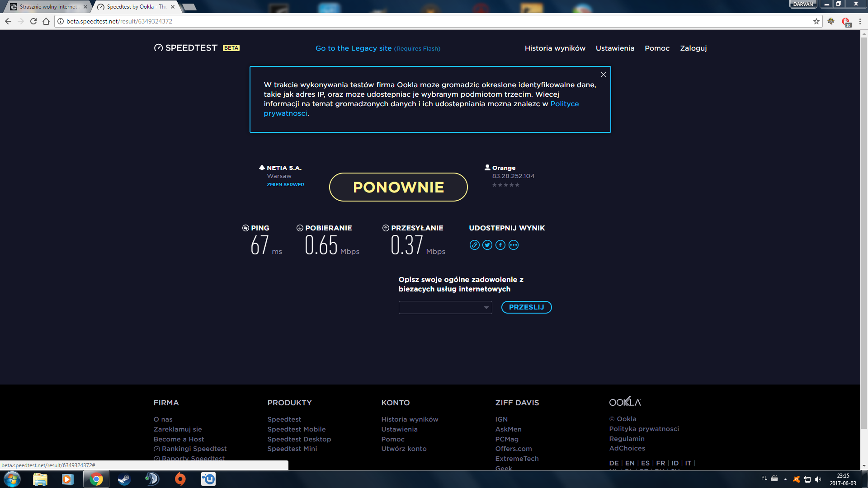Image resolution: width=868 pixels, height=488 pixels.
Task: Open AdChoices footer link
Action: coord(627,448)
